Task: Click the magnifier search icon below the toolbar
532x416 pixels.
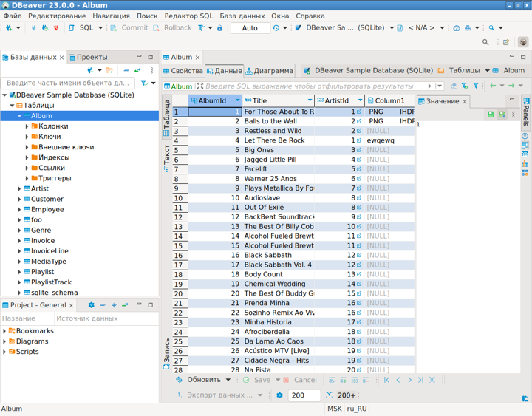Action: (x=485, y=42)
